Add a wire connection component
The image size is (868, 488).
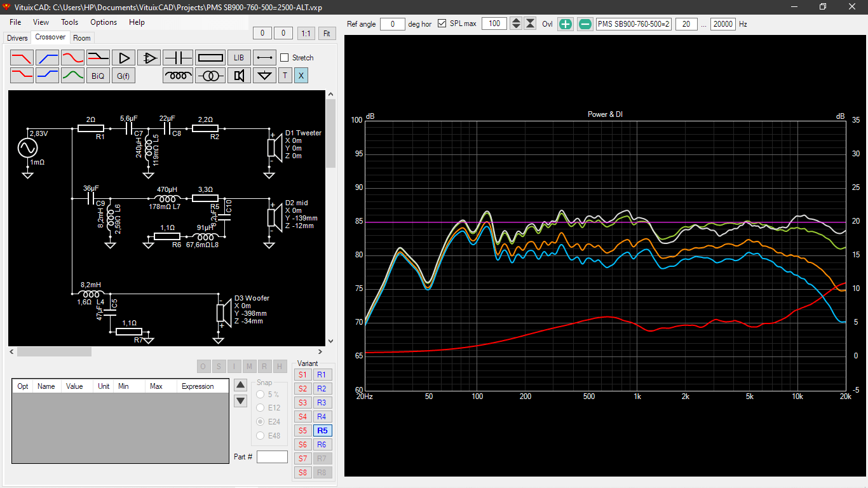[x=264, y=57]
